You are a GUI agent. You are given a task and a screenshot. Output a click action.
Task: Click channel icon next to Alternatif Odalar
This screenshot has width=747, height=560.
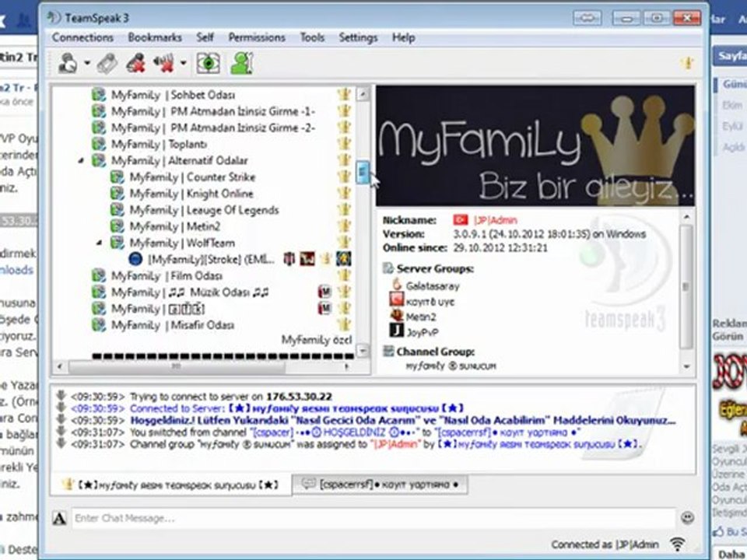[x=99, y=160]
